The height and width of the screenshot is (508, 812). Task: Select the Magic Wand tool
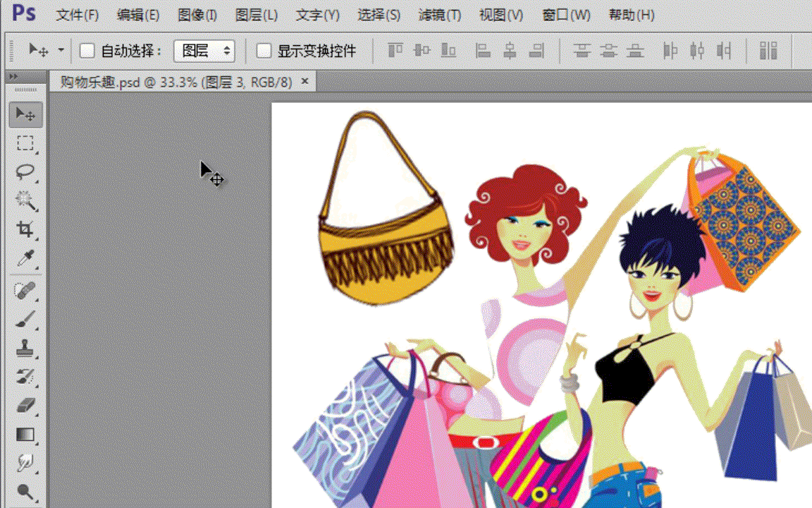pyautogui.click(x=25, y=200)
